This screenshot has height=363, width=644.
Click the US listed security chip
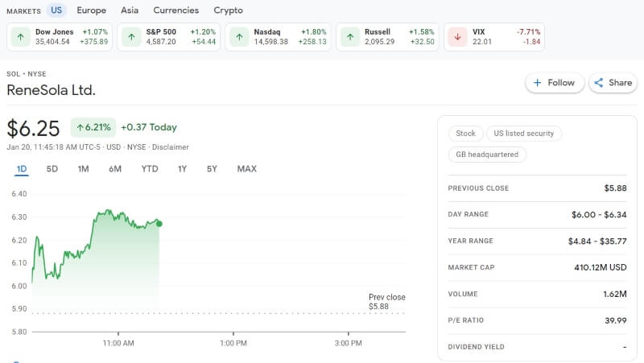(524, 134)
